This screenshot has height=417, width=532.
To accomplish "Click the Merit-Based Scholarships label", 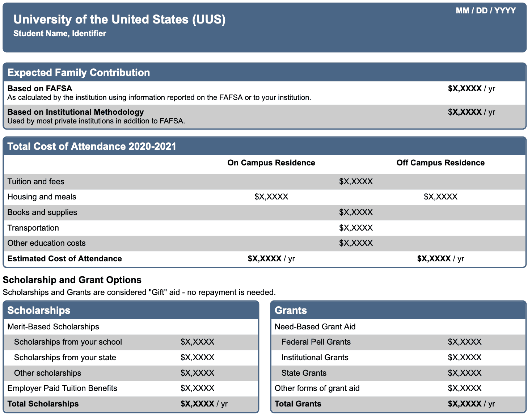I will click(x=53, y=327).
